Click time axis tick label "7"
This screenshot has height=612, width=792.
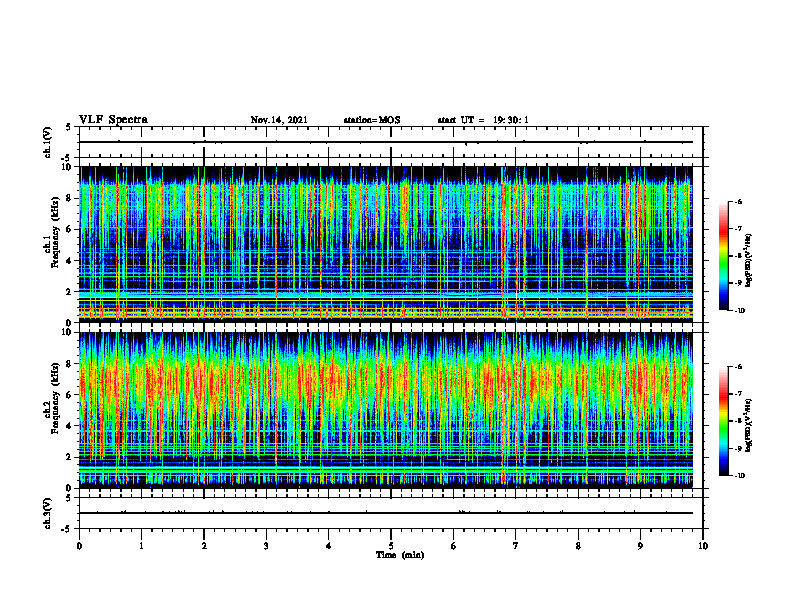click(516, 546)
